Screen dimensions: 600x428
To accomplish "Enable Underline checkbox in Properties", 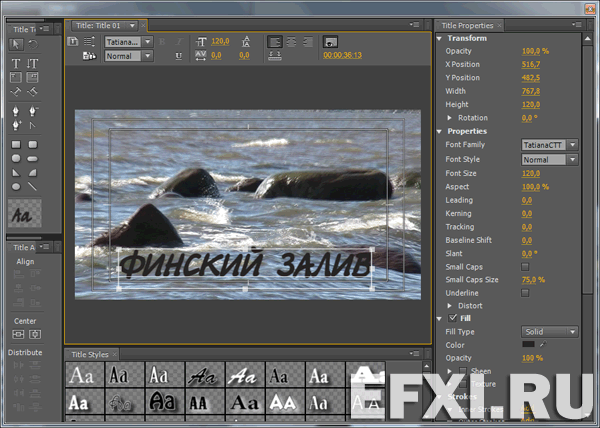I will tap(525, 293).
